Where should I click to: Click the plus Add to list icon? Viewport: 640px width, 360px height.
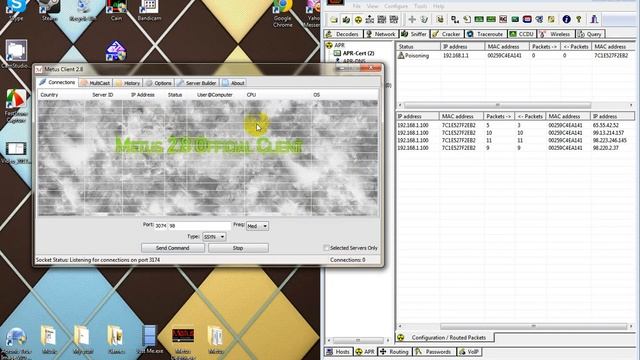412,19
